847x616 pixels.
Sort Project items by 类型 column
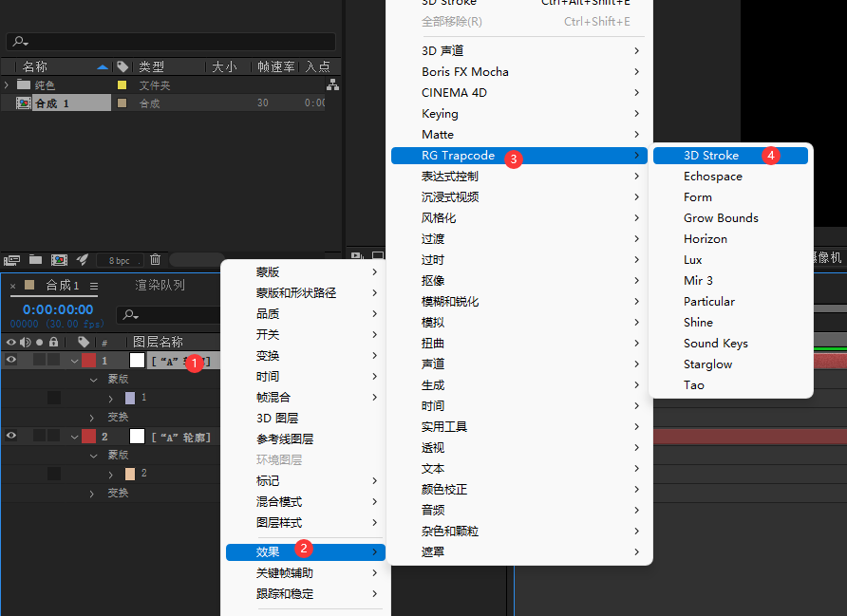point(151,66)
